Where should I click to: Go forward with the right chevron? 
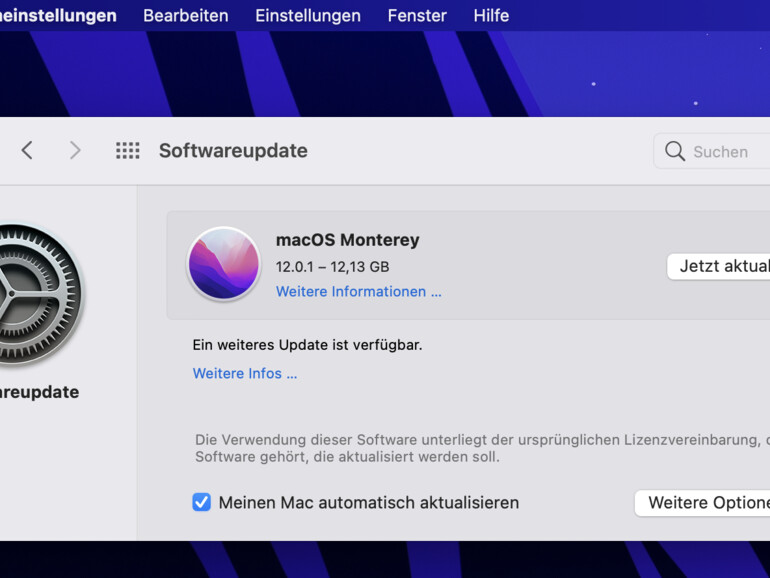[75, 150]
